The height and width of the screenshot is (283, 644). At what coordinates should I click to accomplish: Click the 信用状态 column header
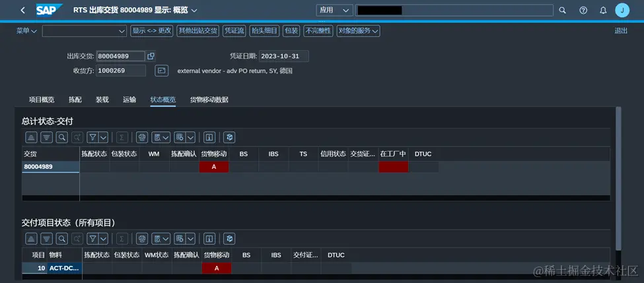point(333,154)
